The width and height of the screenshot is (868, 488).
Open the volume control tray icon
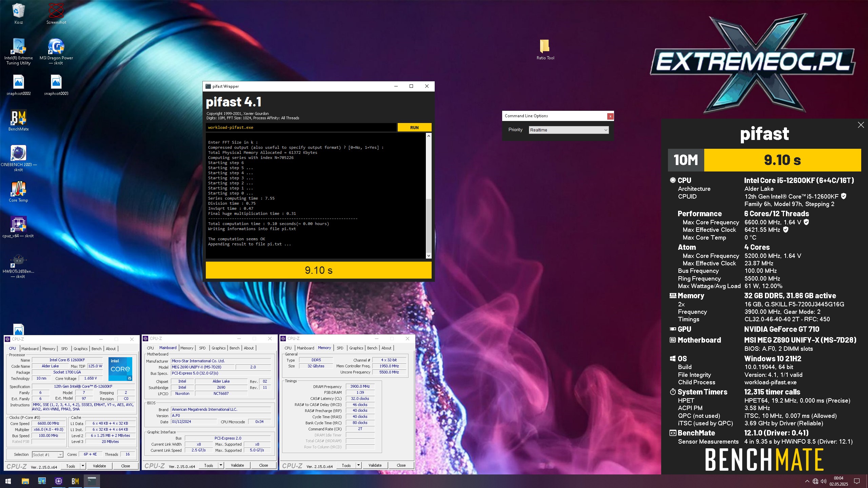click(823, 481)
